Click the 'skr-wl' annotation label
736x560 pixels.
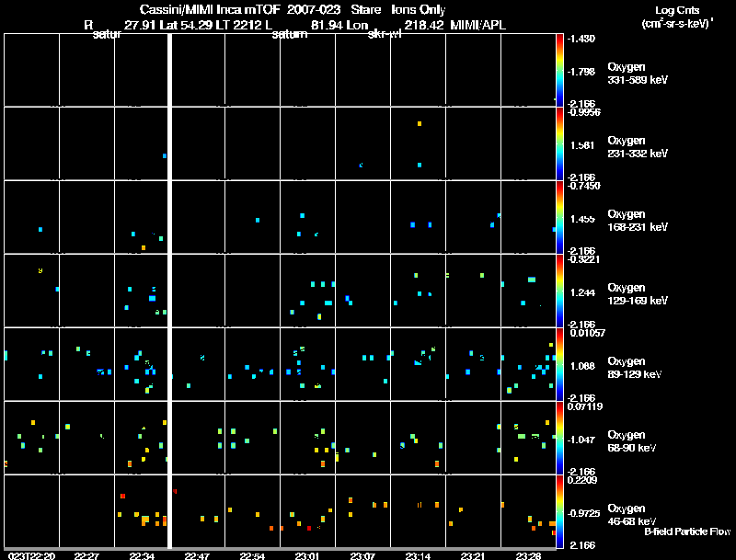(385, 35)
